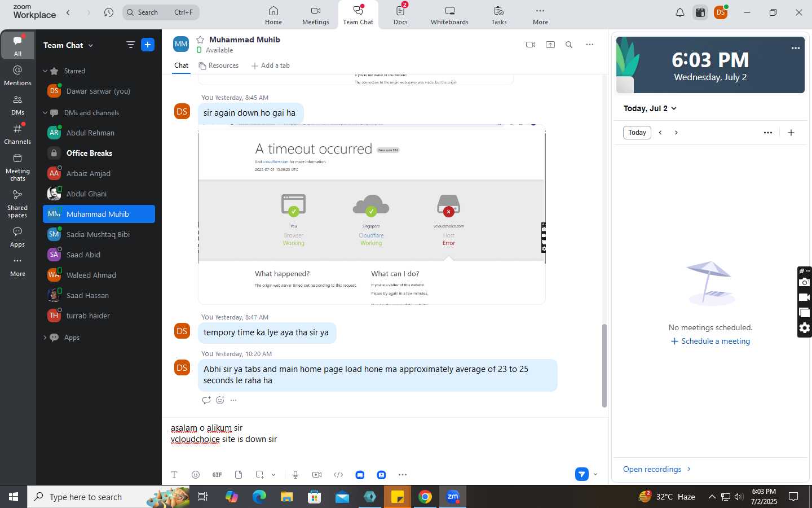Open chat with turrab haider

pyautogui.click(x=99, y=316)
